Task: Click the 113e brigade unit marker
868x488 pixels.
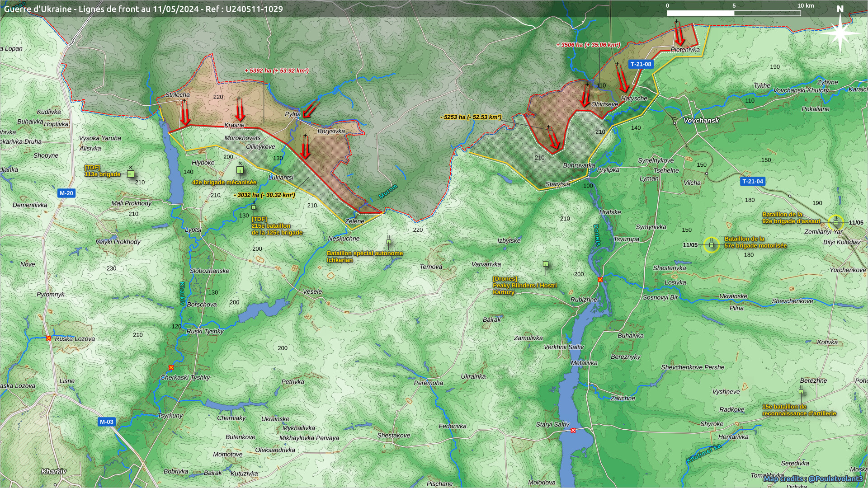Action: [x=131, y=174]
